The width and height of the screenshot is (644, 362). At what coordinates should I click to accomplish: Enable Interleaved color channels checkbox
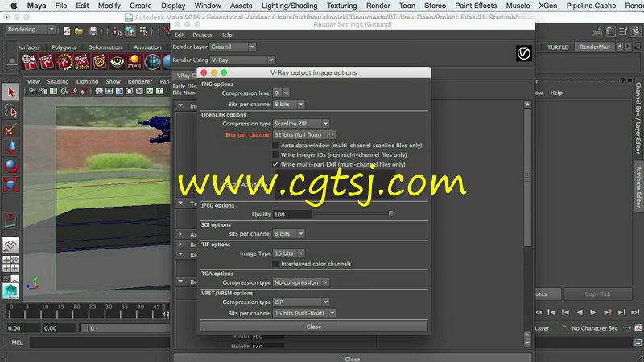click(x=275, y=264)
